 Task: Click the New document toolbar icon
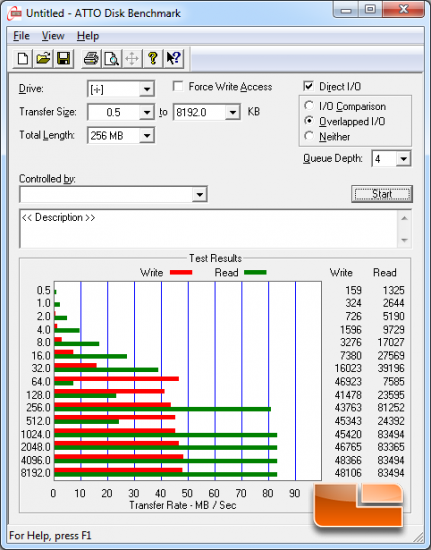click(x=23, y=58)
